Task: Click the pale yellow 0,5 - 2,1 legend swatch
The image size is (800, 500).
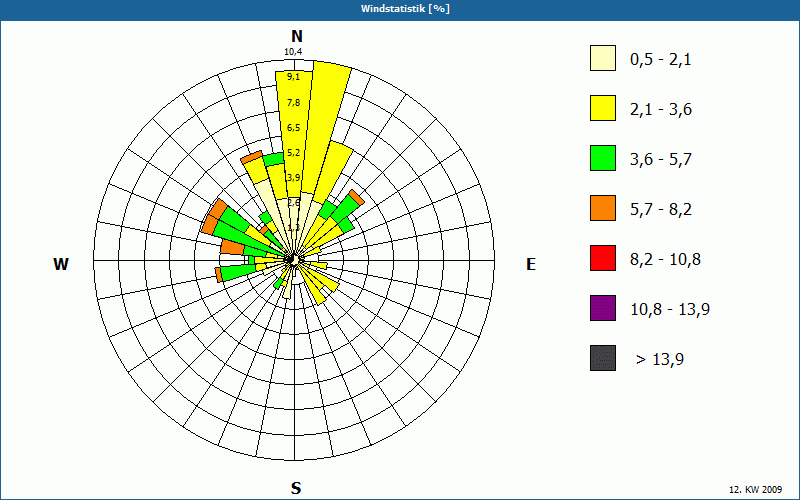Action: click(603, 58)
